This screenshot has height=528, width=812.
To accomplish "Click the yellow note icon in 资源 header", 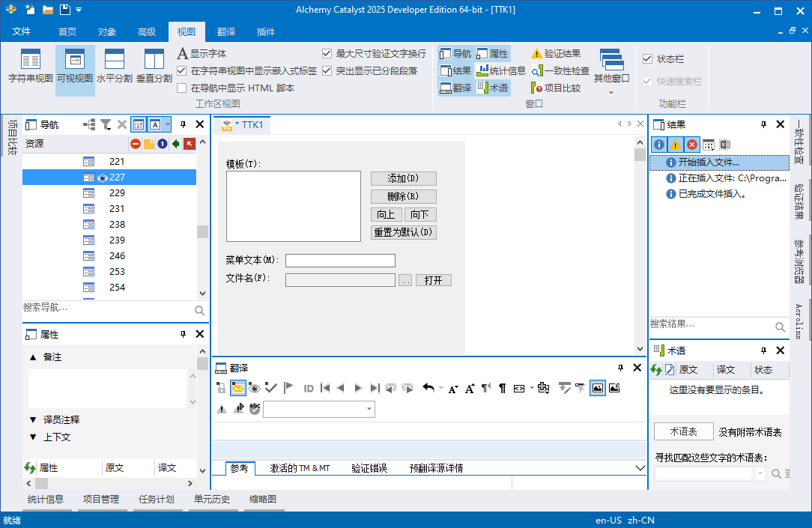I will [149, 144].
